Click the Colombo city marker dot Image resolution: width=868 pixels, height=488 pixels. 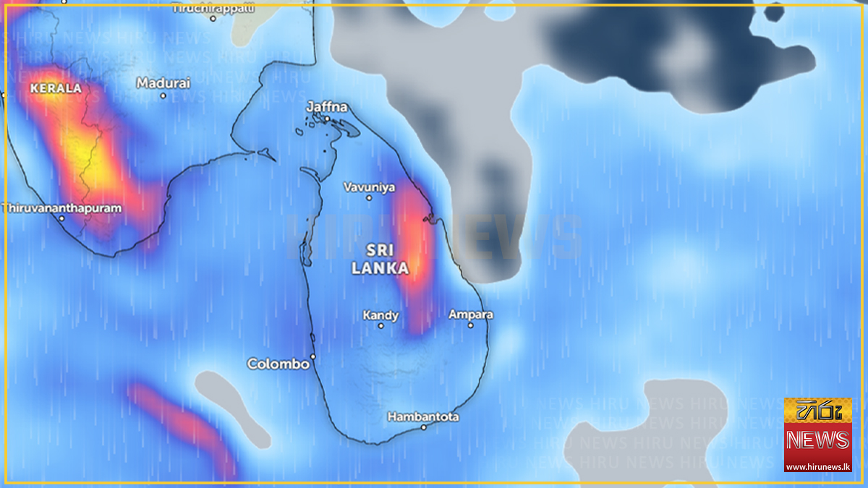click(x=313, y=356)
